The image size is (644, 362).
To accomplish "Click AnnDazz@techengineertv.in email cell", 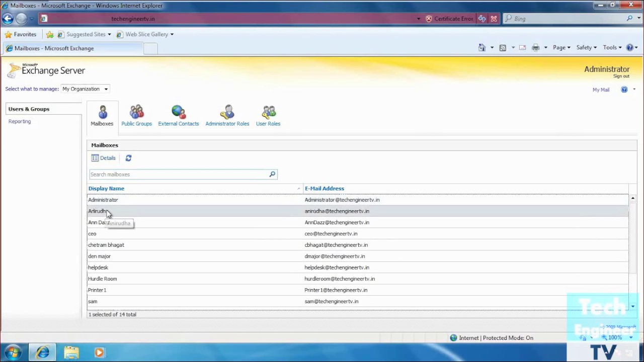I will point(337,222).
